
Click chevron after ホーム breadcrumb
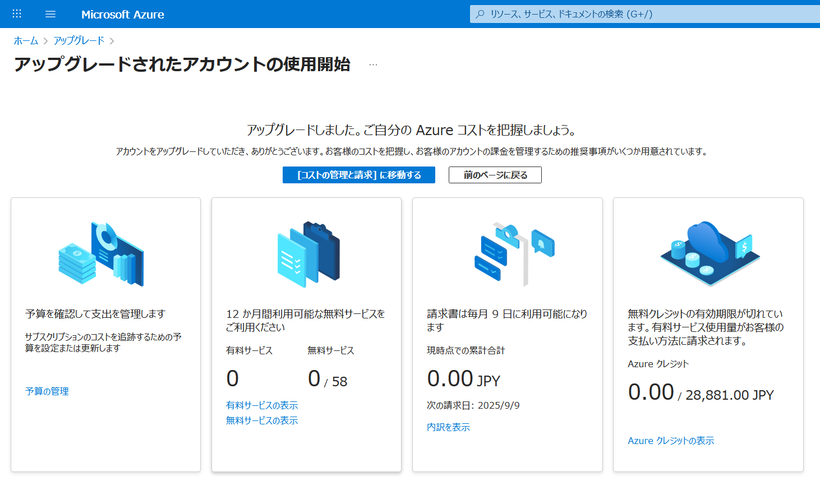(x=45, y=41)
